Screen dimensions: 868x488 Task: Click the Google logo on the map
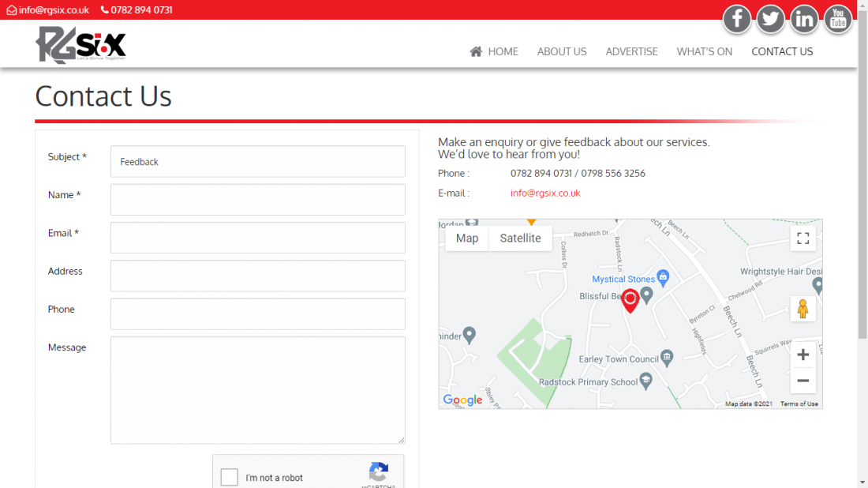point(462,400)
